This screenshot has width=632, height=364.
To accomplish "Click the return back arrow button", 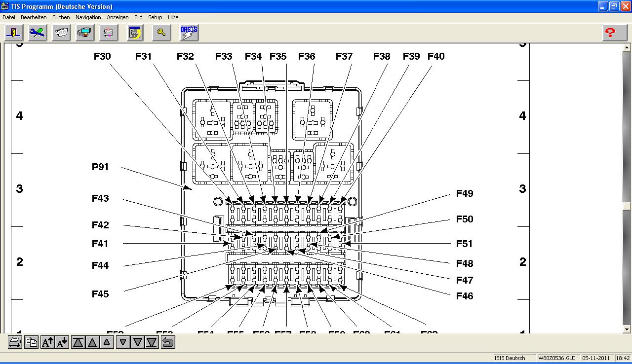I will pos(168,342).
